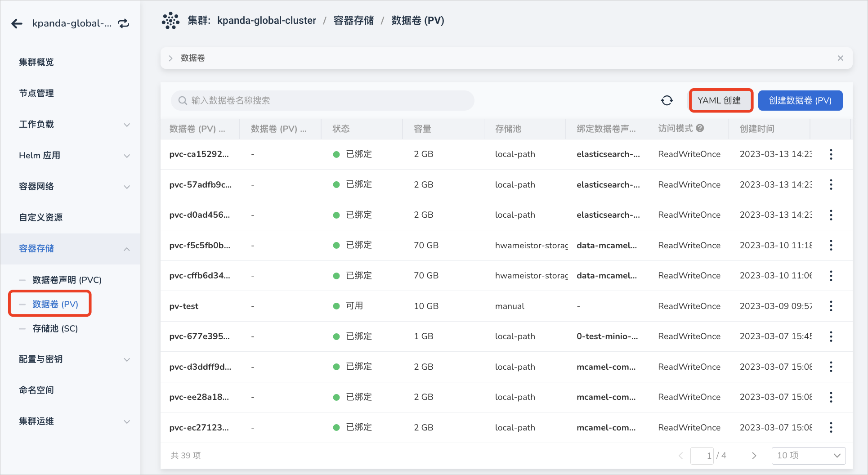Open the pv-test volume link
This screenshot has width=868, height=475.
coord(184,306)
